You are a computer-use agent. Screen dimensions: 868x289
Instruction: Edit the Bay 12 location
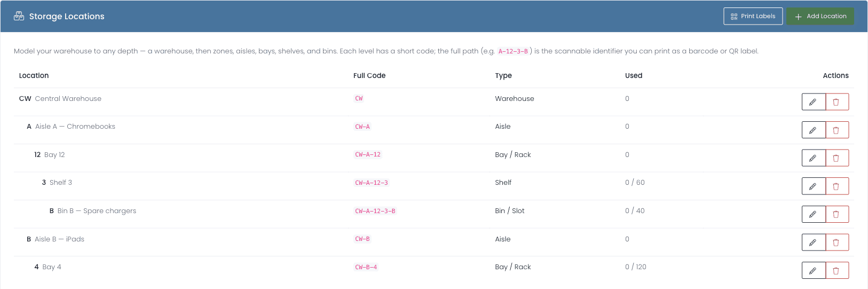coord(814,158)
